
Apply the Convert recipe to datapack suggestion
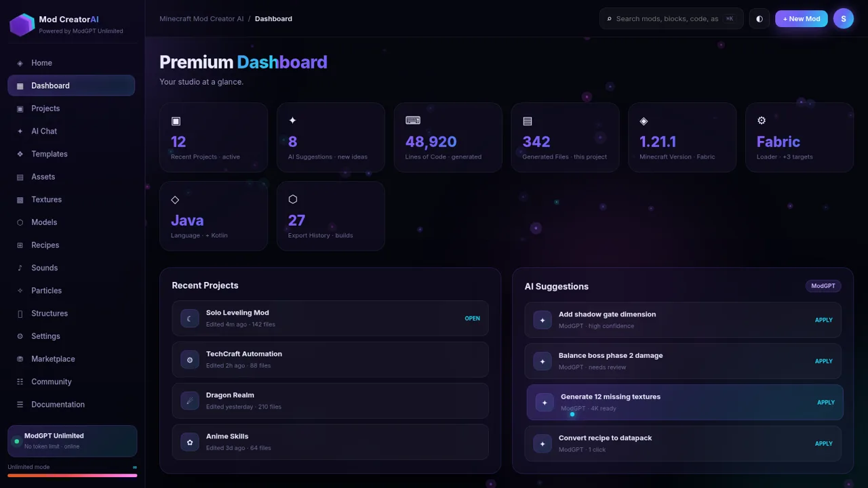click(823, 444)
